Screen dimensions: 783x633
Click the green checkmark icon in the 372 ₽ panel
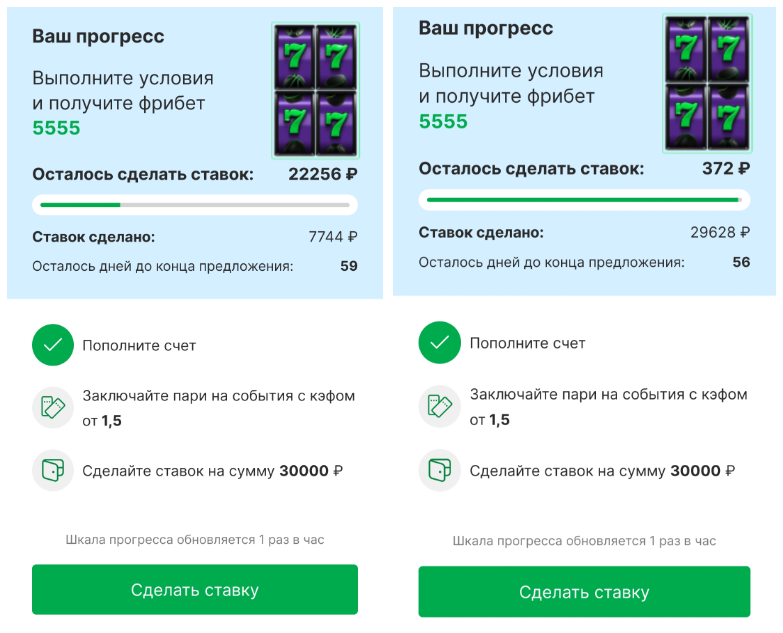click(x=439, y=342)
